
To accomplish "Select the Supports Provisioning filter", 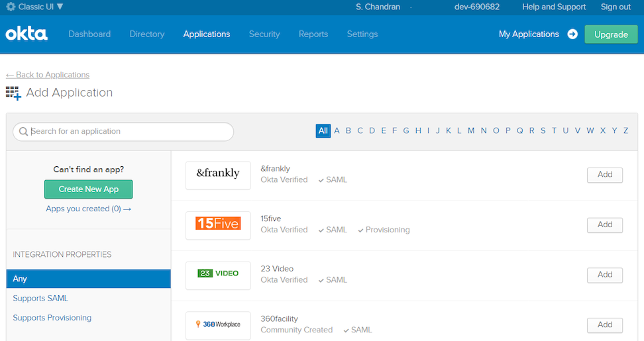I will click(x=52, y=318).
